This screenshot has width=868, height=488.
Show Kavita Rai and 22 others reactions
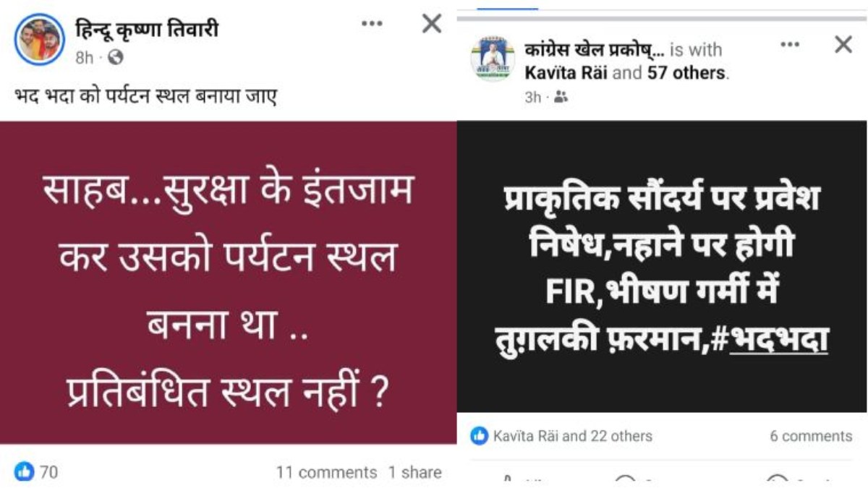click(x=572, y=436)
